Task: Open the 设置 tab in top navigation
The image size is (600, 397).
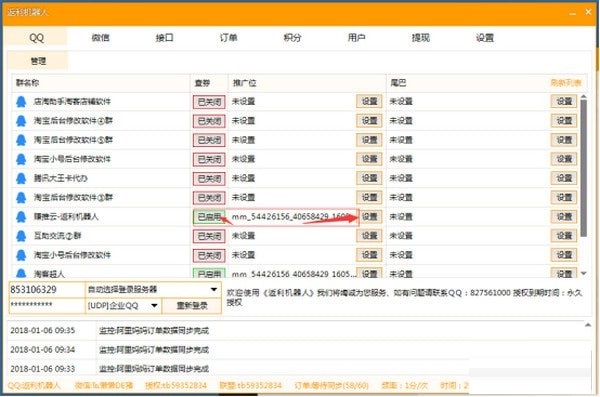Action: 485,38
